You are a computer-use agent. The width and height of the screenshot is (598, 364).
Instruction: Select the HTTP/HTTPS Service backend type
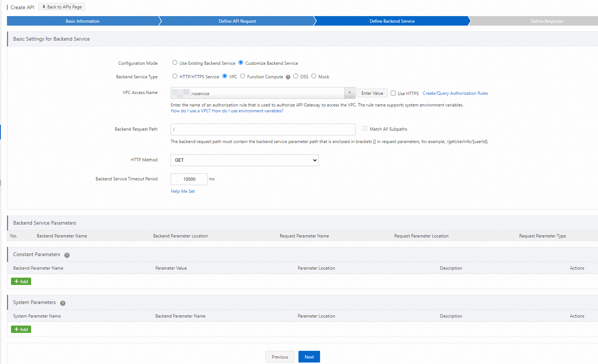pos(175,76)
